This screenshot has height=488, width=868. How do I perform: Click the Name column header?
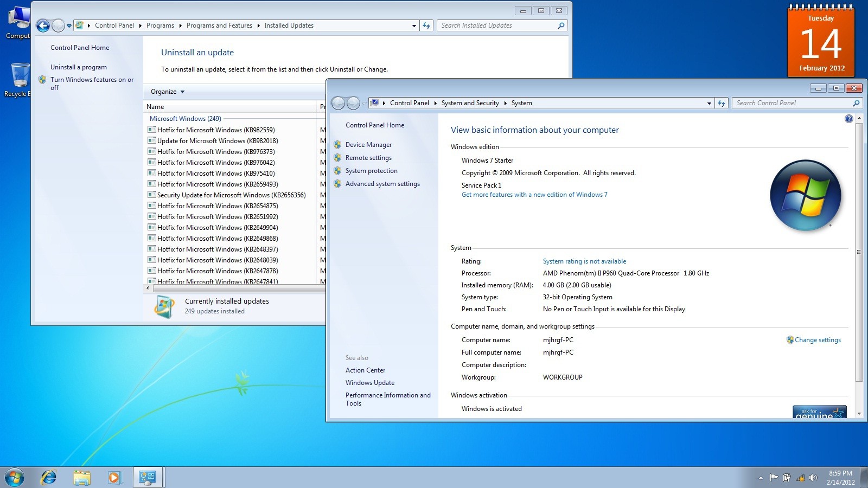pyautogui.click(x=231, y=107)
